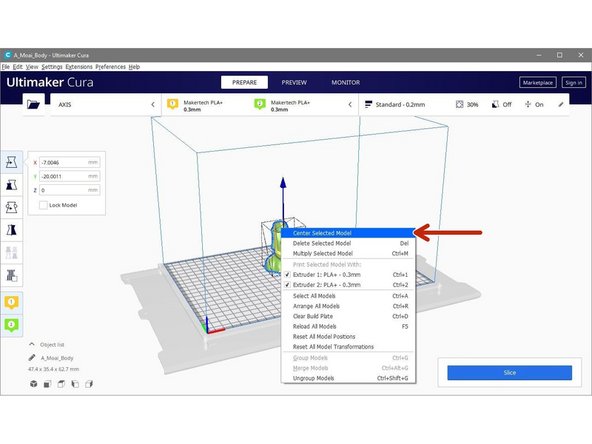592x444 pixels.
Task: Click the Z position input field
Action: point(69,190)
